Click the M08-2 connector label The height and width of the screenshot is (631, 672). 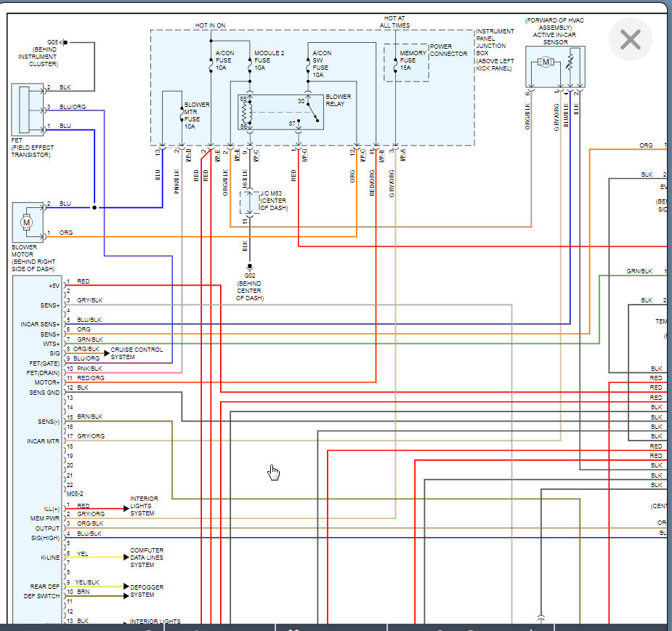tap(75, 494)
